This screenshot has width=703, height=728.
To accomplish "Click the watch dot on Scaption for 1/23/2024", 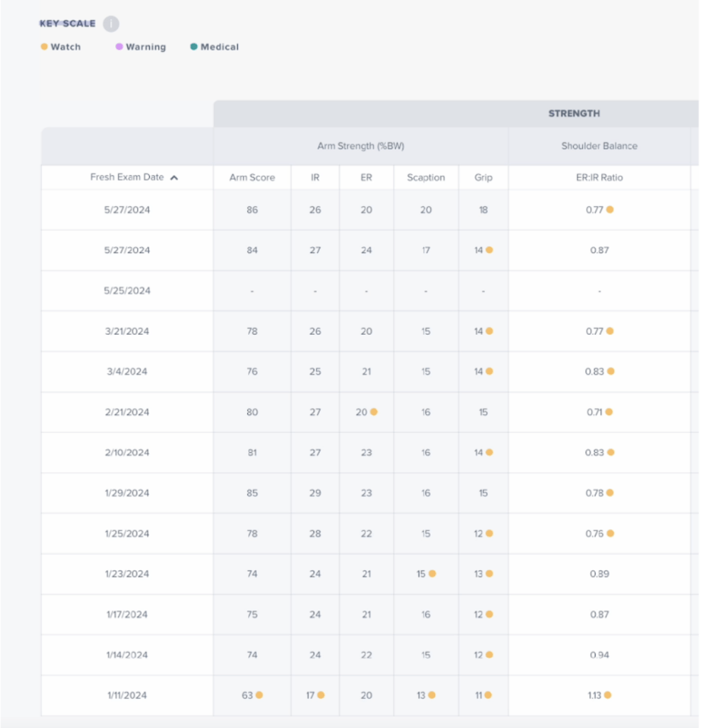I will tap(432, 574).
